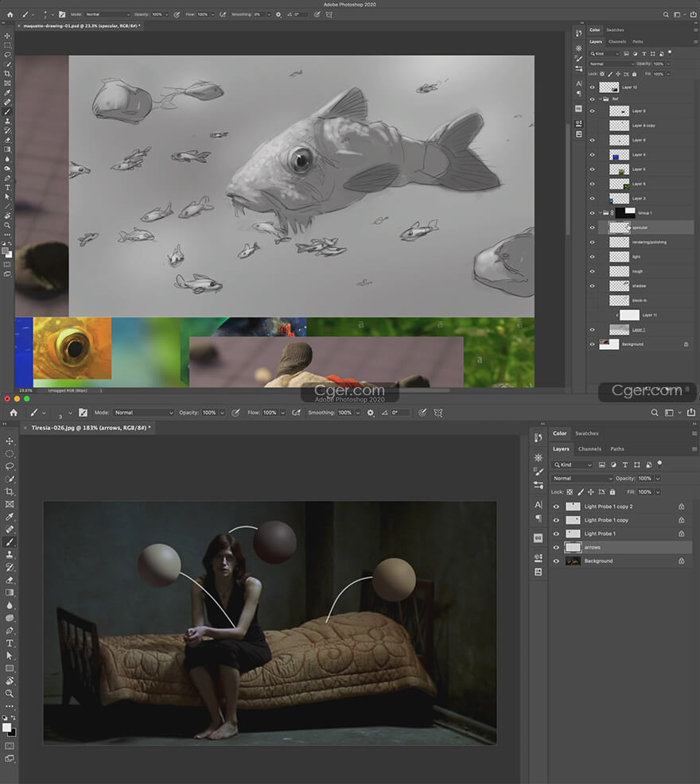
Task: Select Crop tool in lower window toolbar
Action: [10, 491]
